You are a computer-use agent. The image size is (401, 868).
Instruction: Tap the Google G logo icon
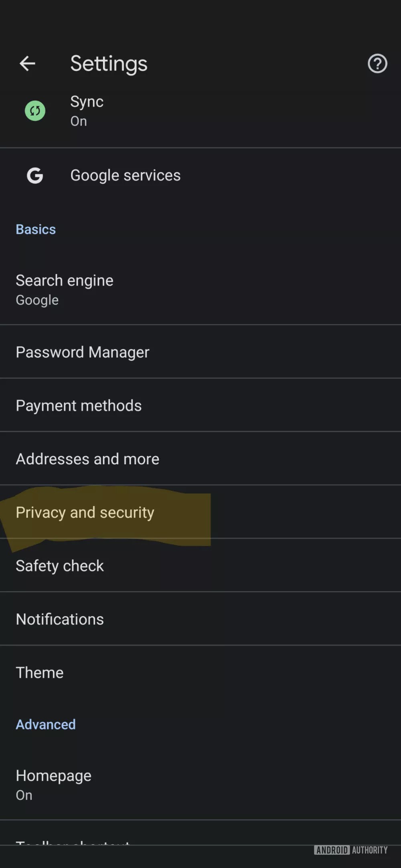point(35,175)
